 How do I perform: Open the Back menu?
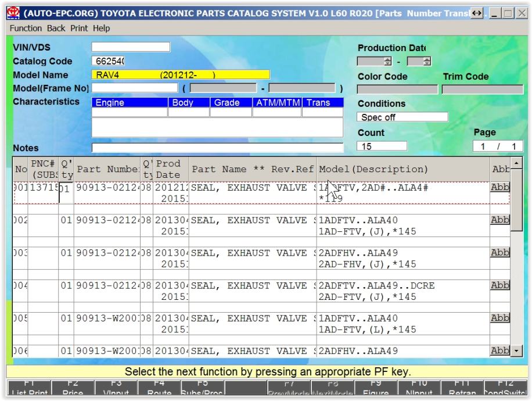56,28
